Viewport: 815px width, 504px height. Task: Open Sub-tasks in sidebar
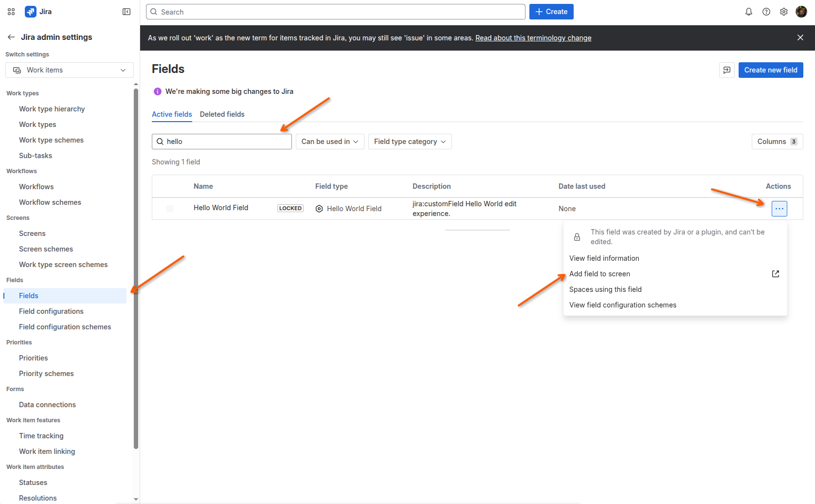(x=65, y=156)
